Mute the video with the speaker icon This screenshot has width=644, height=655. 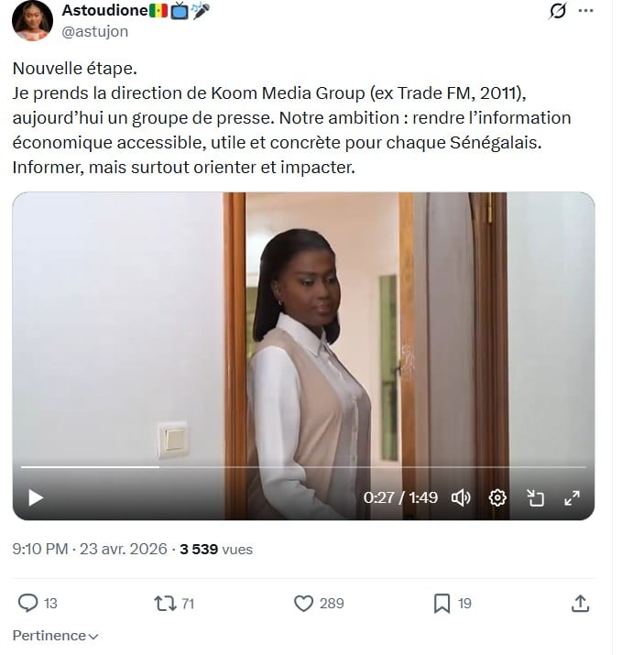(x=461, y=498)
